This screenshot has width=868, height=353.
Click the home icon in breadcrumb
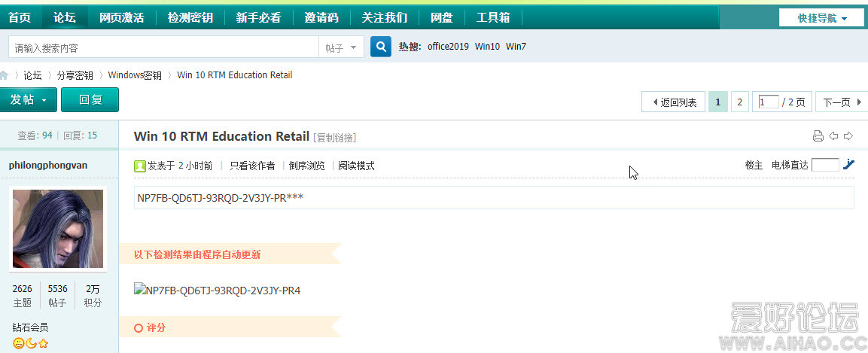pyautogui.click(x=5, y=75)
